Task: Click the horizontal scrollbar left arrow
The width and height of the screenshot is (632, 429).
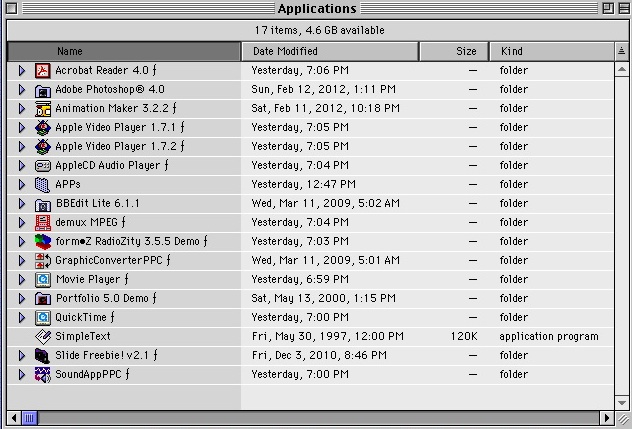Action: click(14, 418)
